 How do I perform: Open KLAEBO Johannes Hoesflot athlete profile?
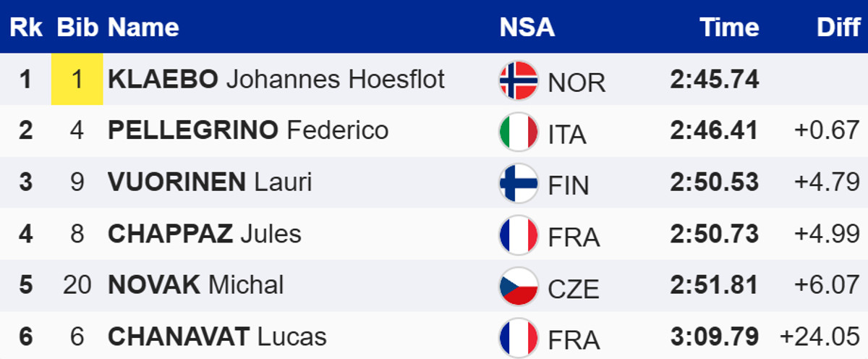coord(276,79)
